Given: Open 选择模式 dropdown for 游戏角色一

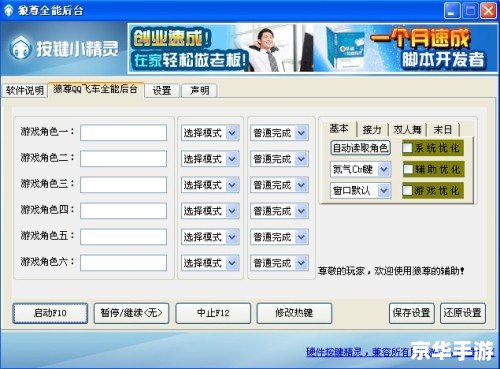Looking at the screenshot, I should click(210, 133).
